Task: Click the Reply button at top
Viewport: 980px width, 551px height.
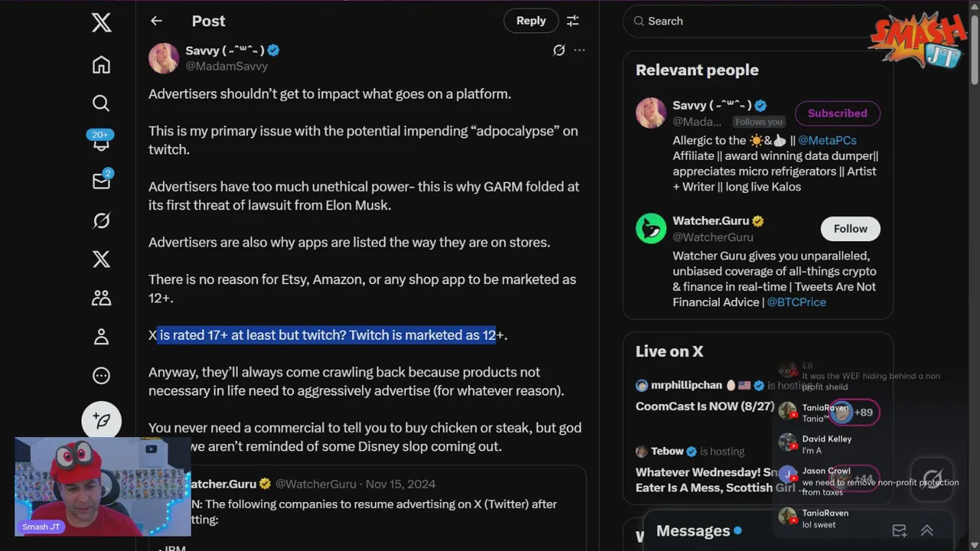Action: click(531, 21)
